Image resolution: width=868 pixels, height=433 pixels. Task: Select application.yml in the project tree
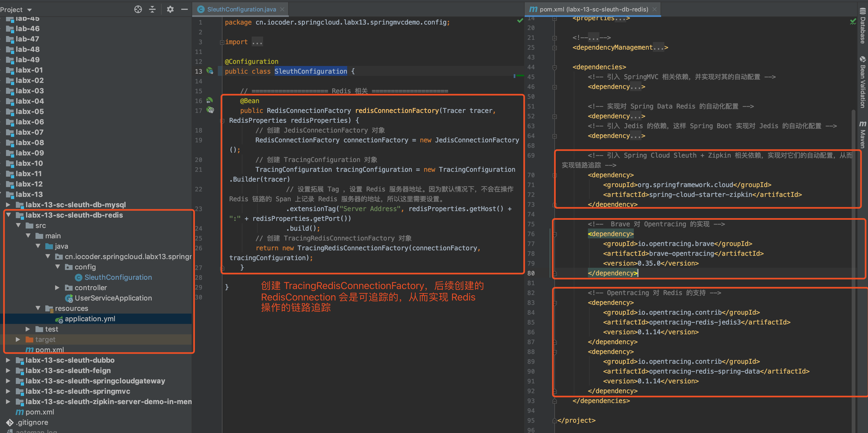pyautogui.click(x=90, y=318)
